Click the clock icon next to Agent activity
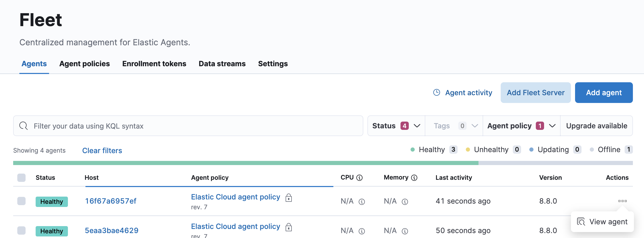The width and height of the screenshot is (644, 238). coord(437,92)
